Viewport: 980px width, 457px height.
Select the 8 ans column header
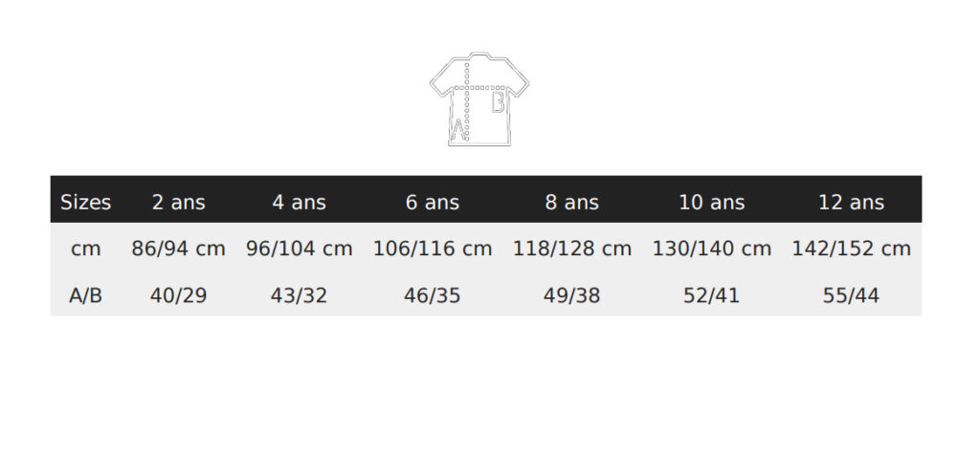click(571, 202)
